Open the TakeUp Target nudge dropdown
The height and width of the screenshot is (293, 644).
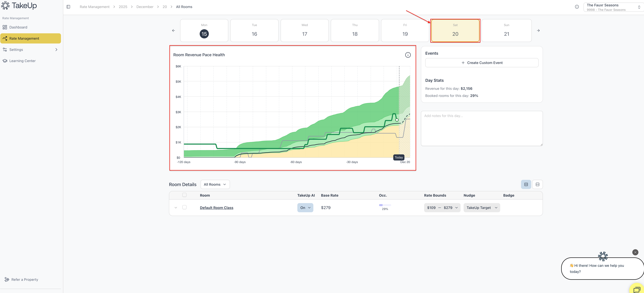[482, 208]
